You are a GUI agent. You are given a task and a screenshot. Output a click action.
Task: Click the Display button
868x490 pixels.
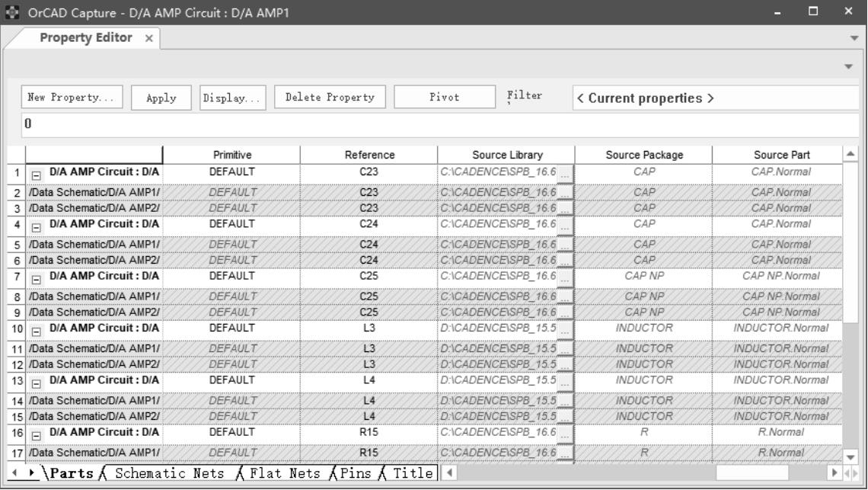click(232, 98)
